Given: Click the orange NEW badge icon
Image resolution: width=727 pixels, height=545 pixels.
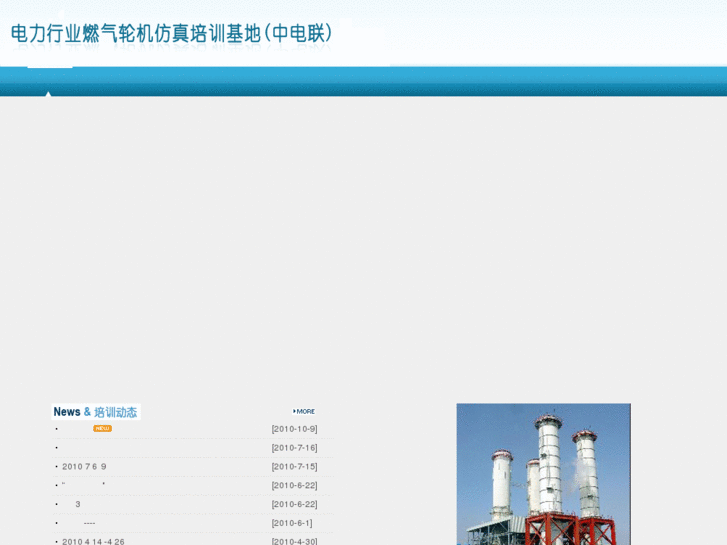Looking at the screenshot, I should (x=102, y=429).
